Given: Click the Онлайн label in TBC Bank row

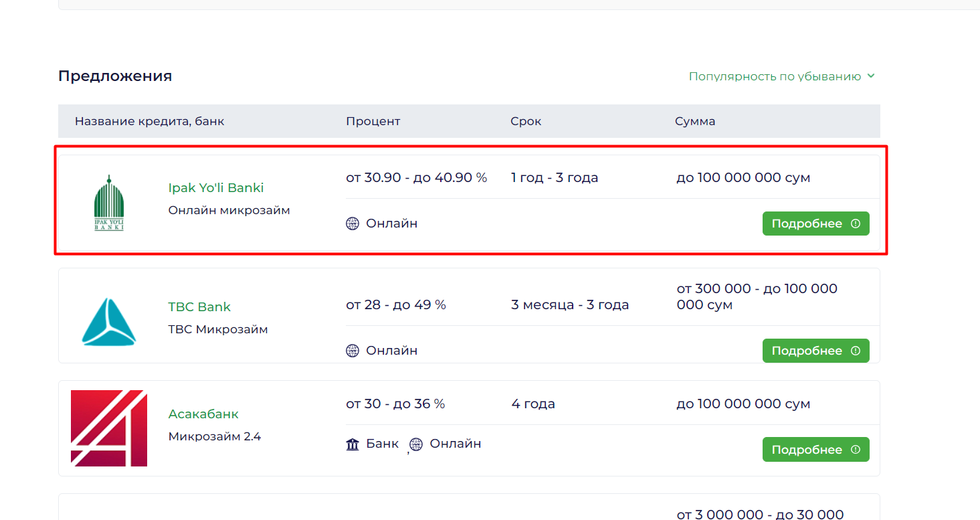Looking at the screenshot, I should click(391, 351).
